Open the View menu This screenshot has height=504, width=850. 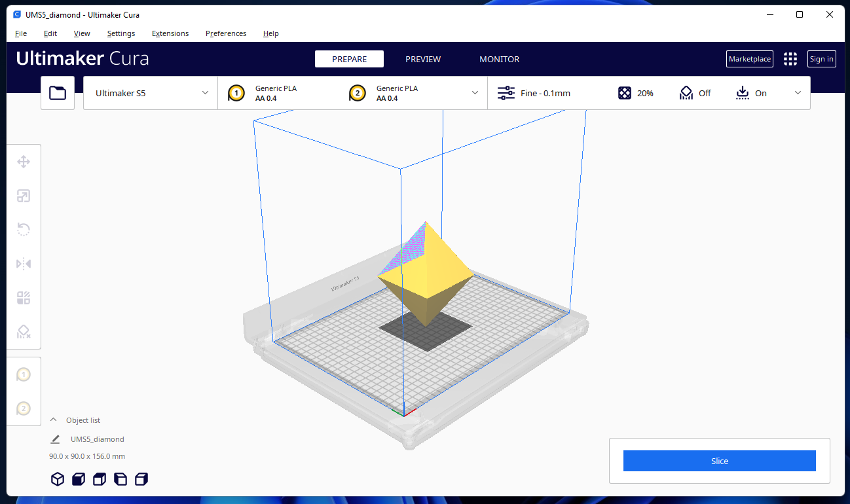pos(82,33)
